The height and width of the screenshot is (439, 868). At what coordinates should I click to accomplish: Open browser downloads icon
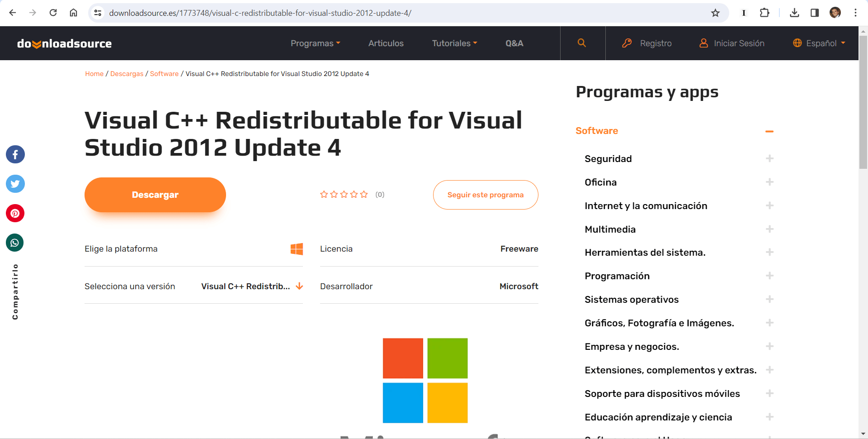794,13
